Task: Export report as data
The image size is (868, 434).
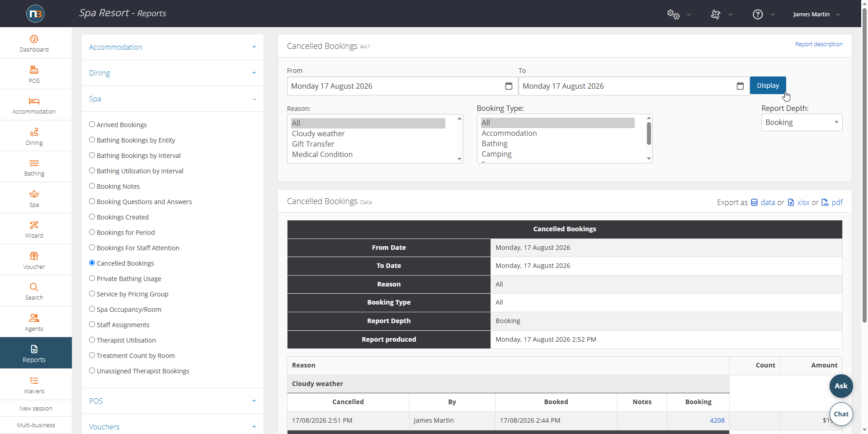Action: (x=763, y=202)
